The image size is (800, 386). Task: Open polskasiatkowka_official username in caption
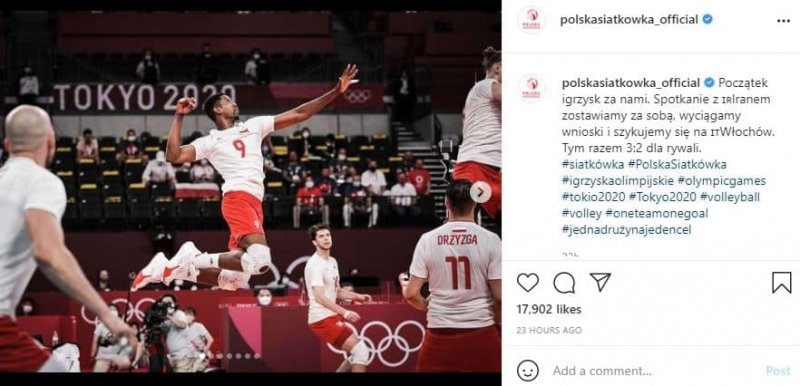click(x=631, y=83)
